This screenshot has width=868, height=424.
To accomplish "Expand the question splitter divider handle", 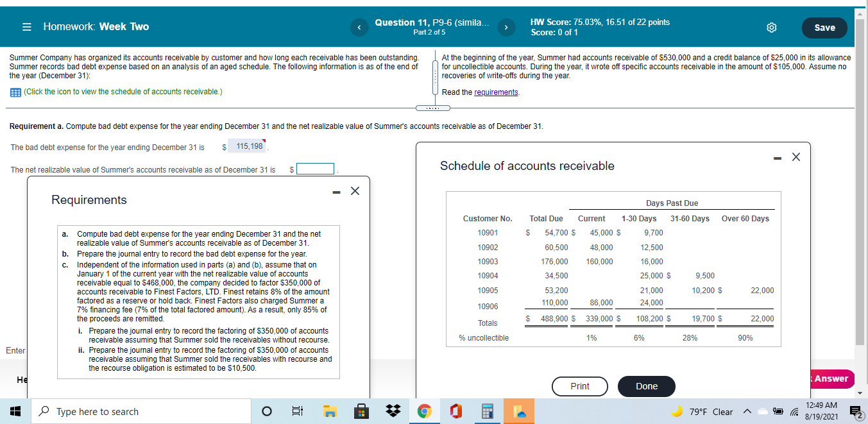I will [x=434, y=106].
